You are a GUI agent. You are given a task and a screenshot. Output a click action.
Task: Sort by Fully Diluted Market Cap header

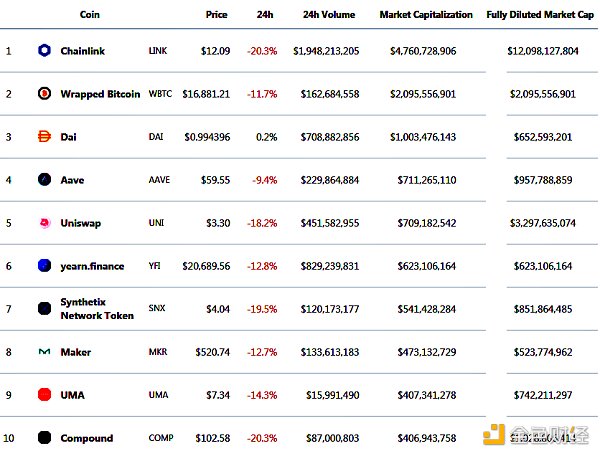pos(540,15)
